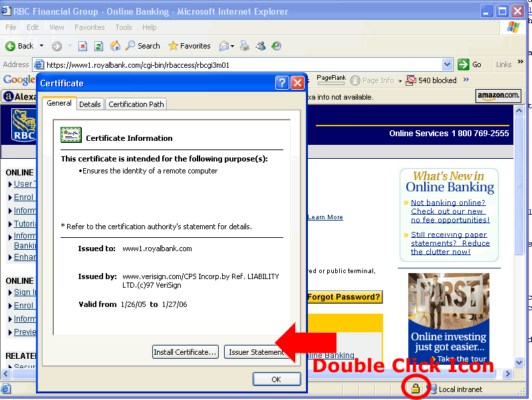Open the Previe sidebar link
The height and width of the screenshot is (400, 532).
tap(25, 332)
